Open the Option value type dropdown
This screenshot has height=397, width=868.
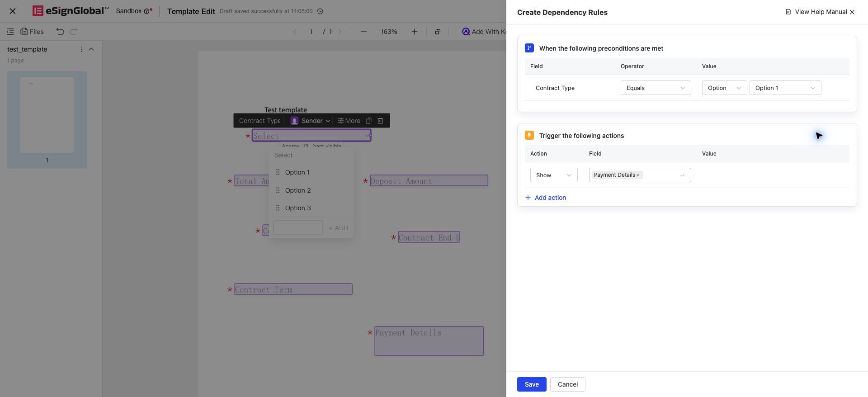pyautogui.click(x=724, y=88)
